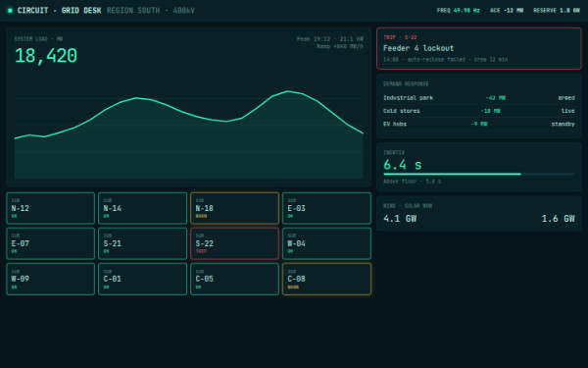This screenshot has height=368, width=588.
Task: Click the TRIP · S-22 alert label
Action: [x=400, y=37]
